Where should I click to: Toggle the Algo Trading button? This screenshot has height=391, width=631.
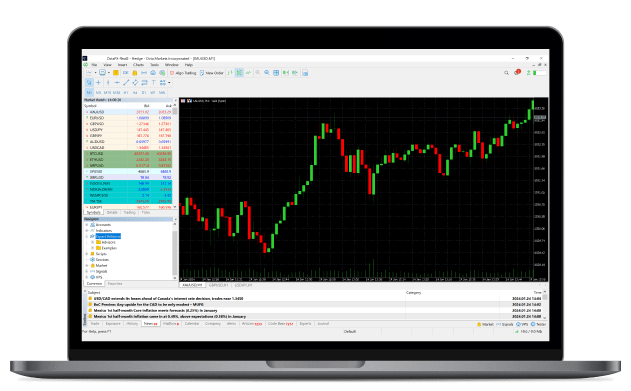pos(183,73)
